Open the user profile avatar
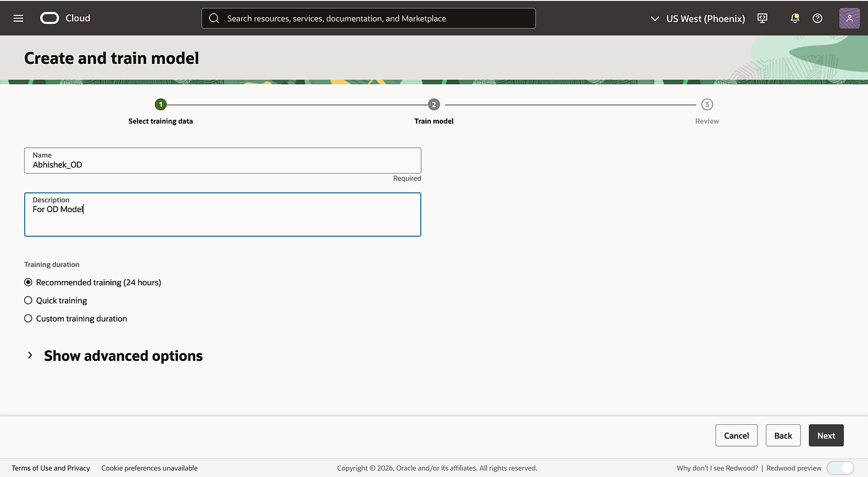Screen dimensions: 868x477 point(849,18)
